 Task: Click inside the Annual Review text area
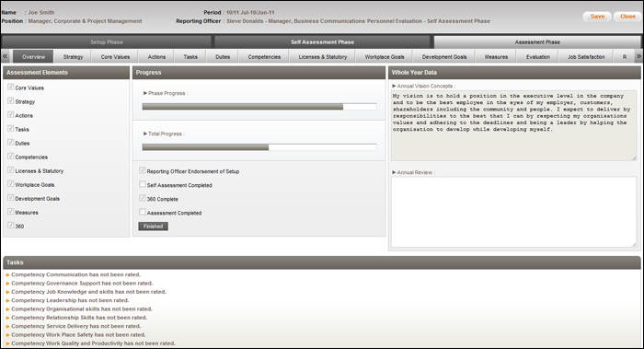tap(513, 212)
